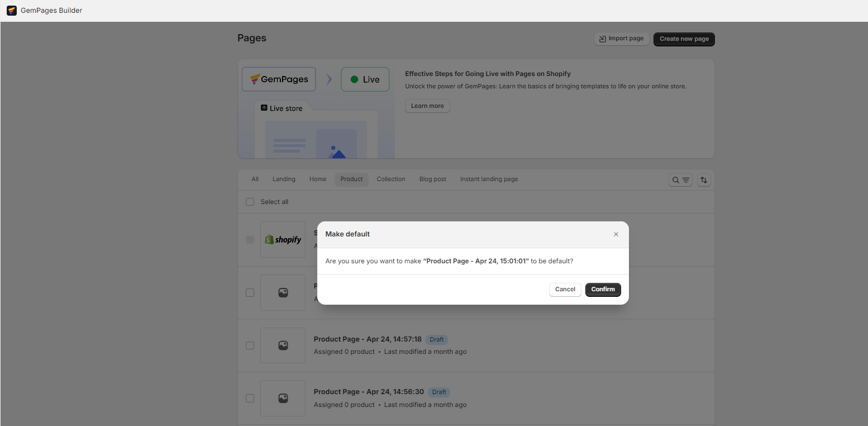Check the checkbox for Product Page - Apr 24, 14:57:18
Screen dimensions: 868x426
[250, 345]
